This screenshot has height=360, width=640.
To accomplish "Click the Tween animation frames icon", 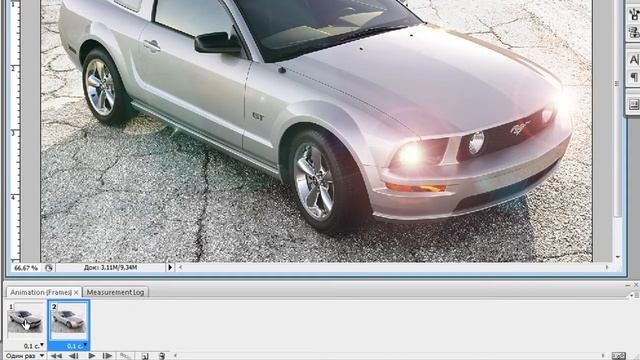I will click(125, 356).
